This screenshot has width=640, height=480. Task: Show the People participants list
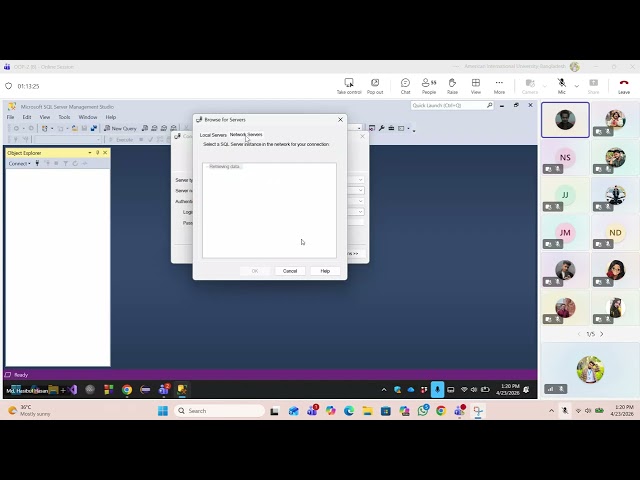[429, 86]
